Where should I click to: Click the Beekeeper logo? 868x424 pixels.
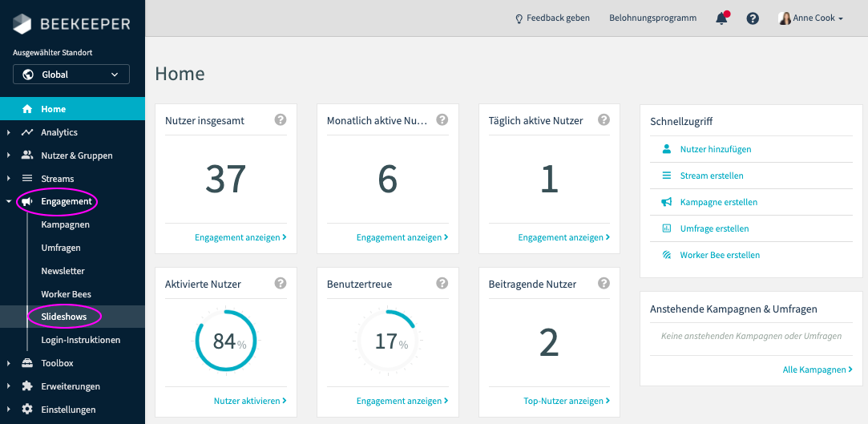(71, 24)
